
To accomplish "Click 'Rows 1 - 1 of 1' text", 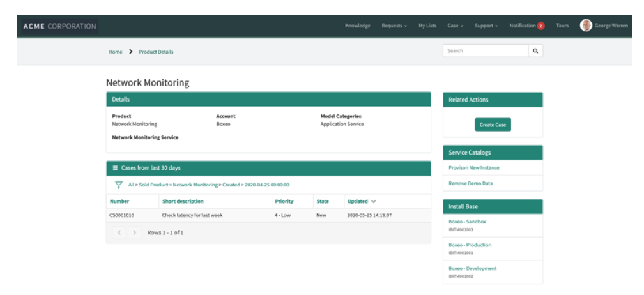I will pos(165,232).
